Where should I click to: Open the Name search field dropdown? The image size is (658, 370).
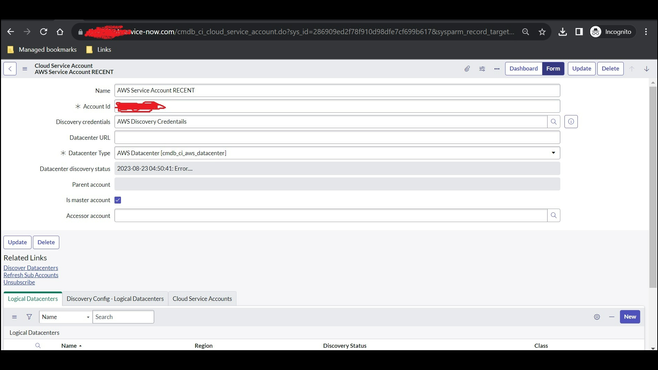[x=65, y=317]
